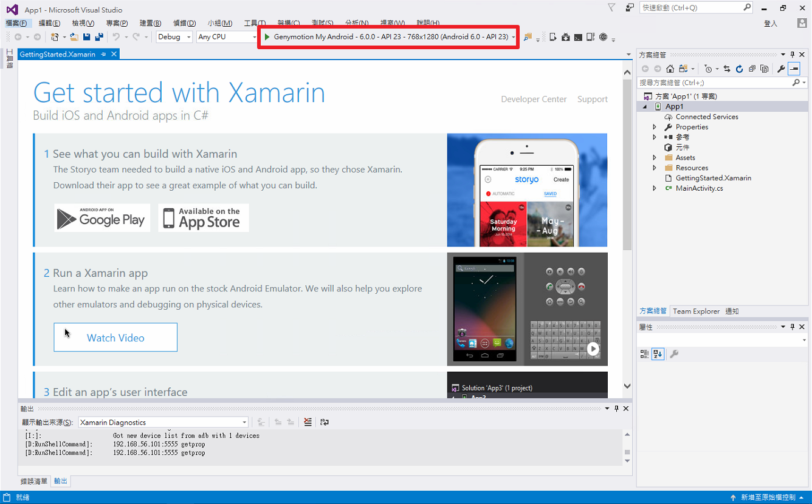Screen dimensions: 812x504
Task: Click the Save file icon in the toolbar
Action: click(86, 37)
